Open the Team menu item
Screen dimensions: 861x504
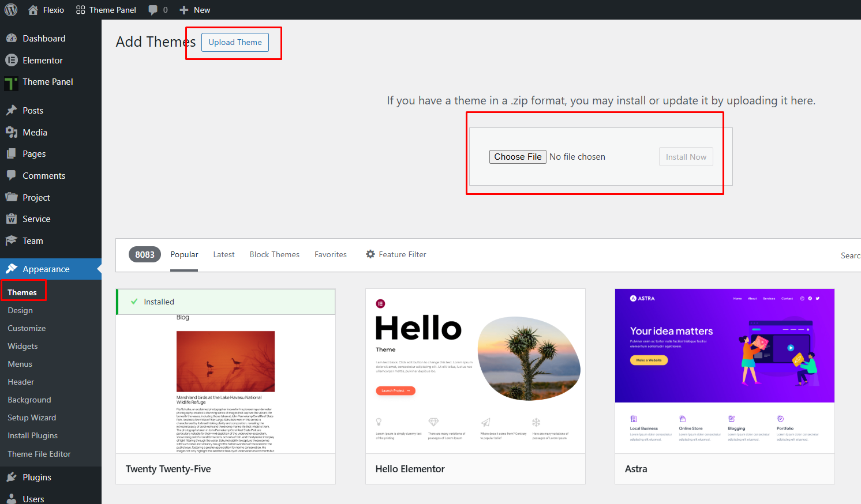click(33, 241)
